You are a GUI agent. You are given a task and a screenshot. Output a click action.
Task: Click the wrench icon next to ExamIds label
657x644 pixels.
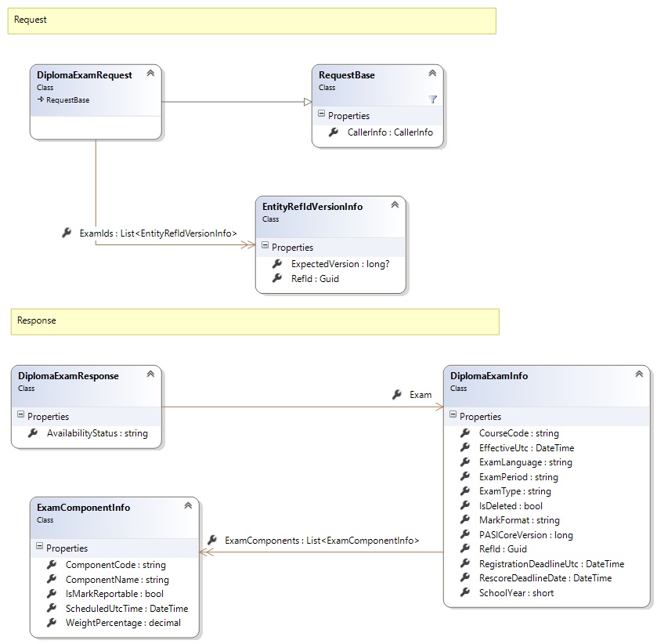click(x=67, y=233)
